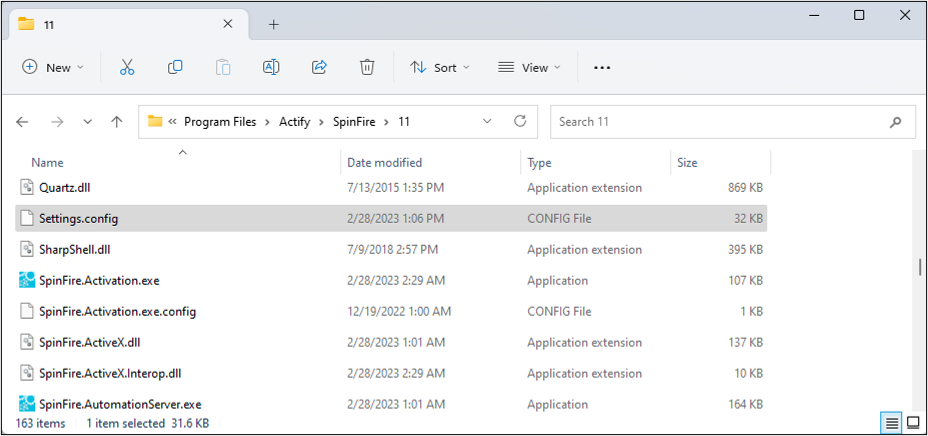The width and height of the screenshot is (928, 436).
Task: Click the 869 KB size value
Action: pos(745,188)
